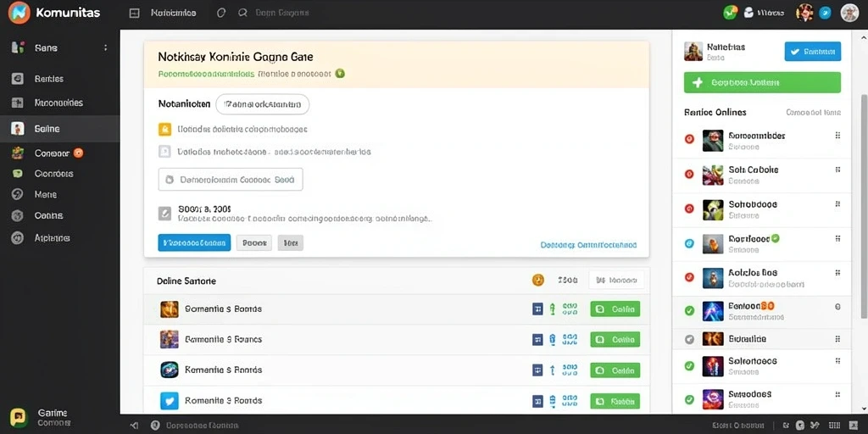Screen dimensions: 868x434
Task: Click the Komunitas logo icon
Action: click(x=19, y=13)
